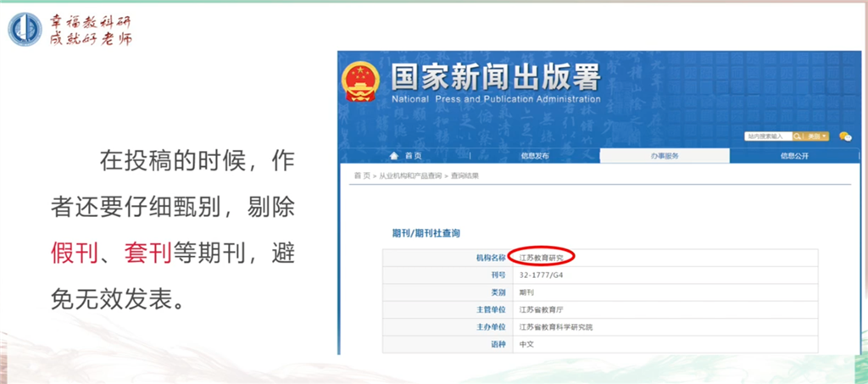Image resolution: width=868 pixels, height=384 pixels.
Task: Open the 类别 category dropdown
Action: [x=815, y=136]
